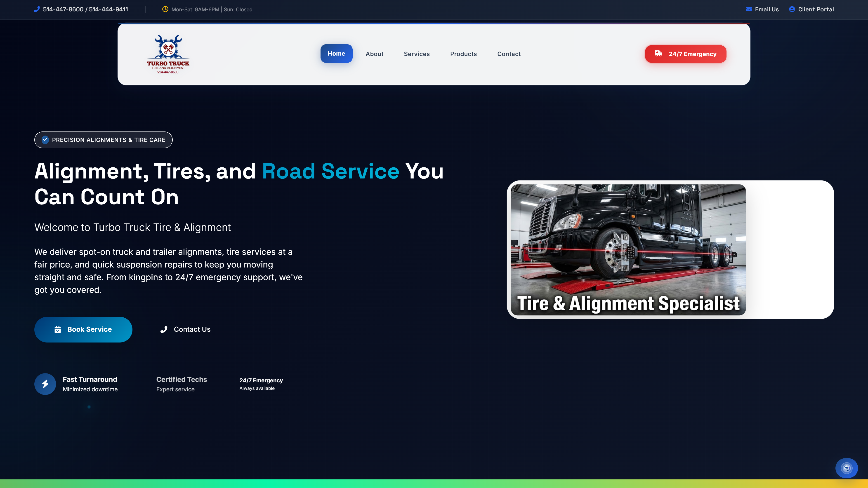Open the Services menu

click(x=416, y=54)
